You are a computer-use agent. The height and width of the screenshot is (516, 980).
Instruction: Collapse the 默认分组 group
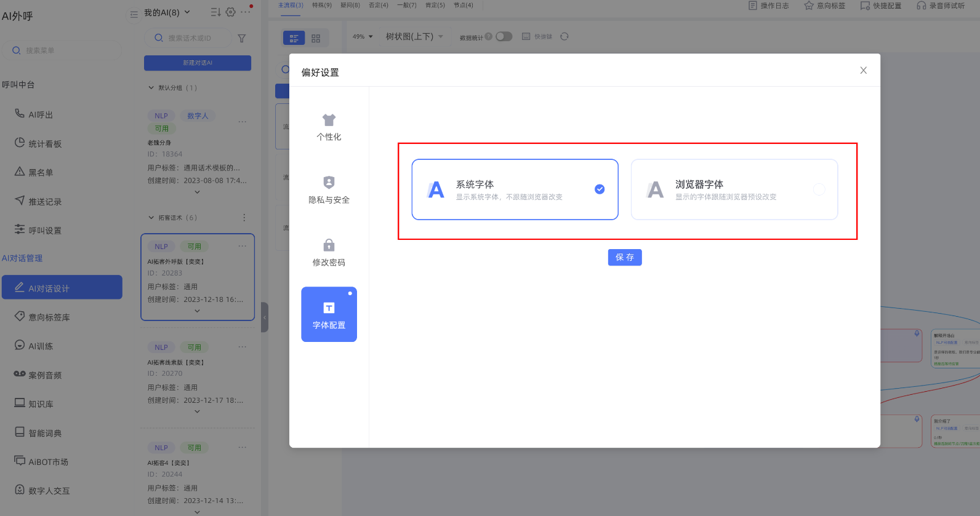click(151, 88)
